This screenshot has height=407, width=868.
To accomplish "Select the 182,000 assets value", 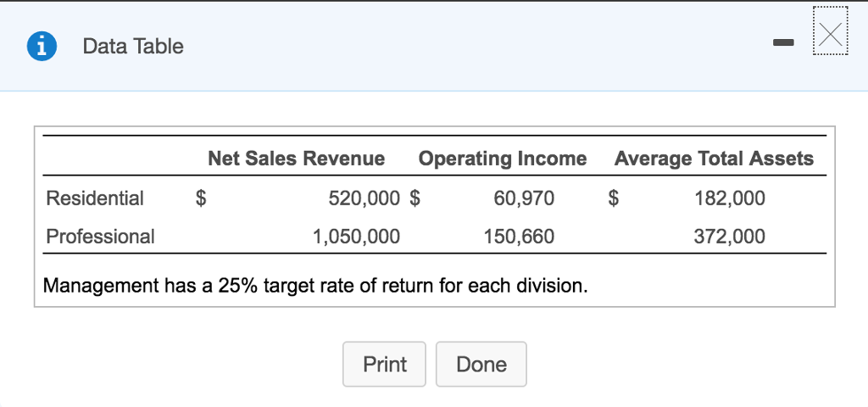I will (x=730, y=198).
